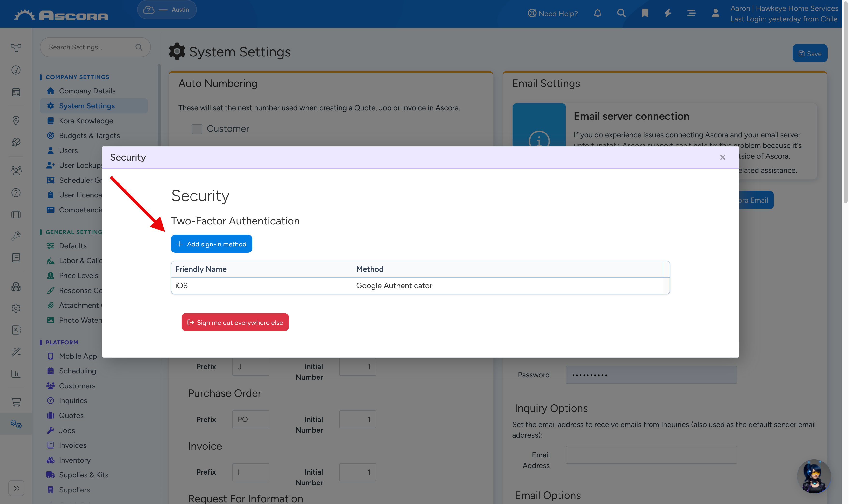
Task: Click the lightning bolt quick actions icon
Action: click(668, 13)
